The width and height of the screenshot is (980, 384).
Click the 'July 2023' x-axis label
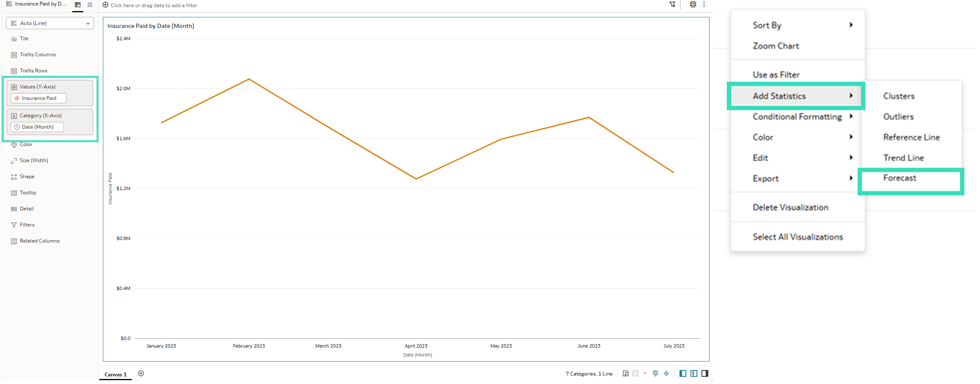tap(674, 346)
